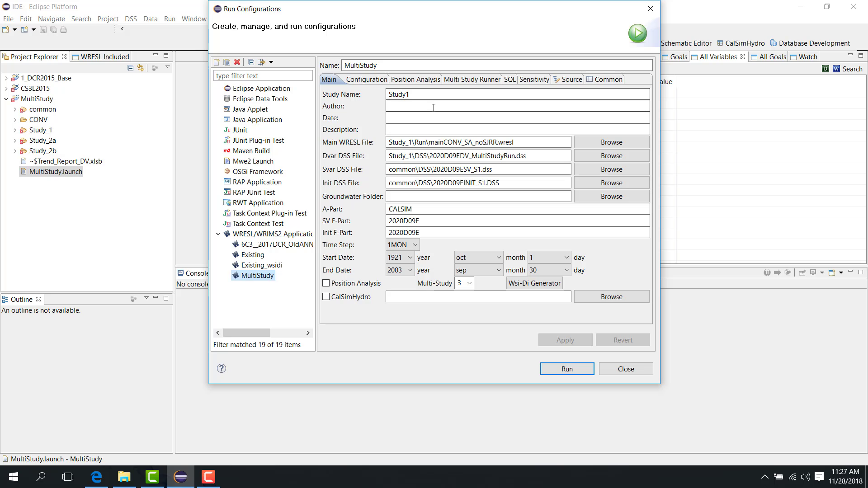The image size is (868, 488).
Task: Collapse all launch configurations in dialog toolbar
Action: point(251,62)
